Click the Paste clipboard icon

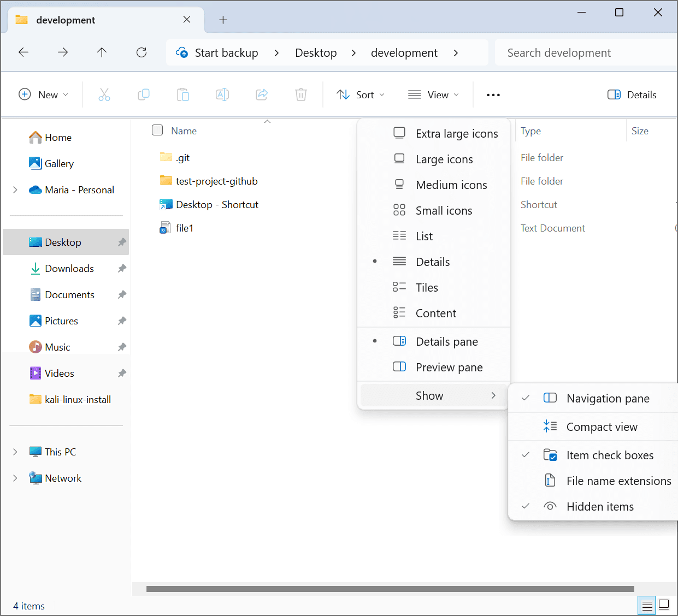(x=183, y=94)
